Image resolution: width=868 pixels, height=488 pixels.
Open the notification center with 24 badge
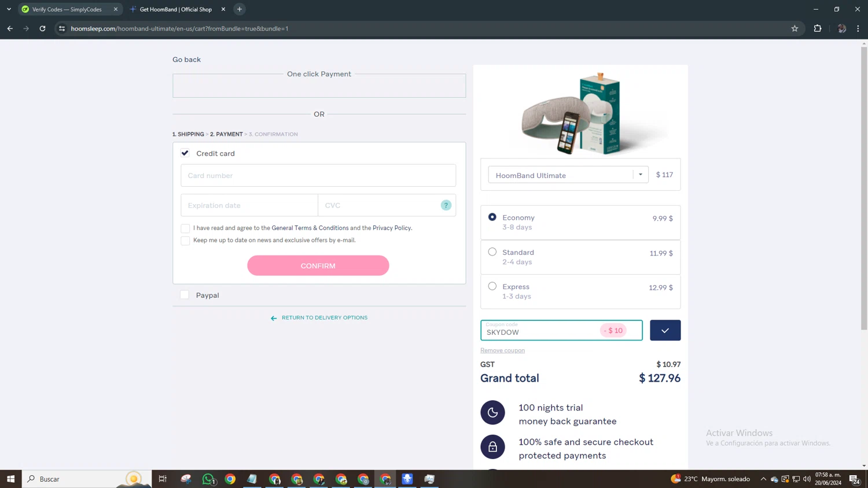(x=854, y=479)
